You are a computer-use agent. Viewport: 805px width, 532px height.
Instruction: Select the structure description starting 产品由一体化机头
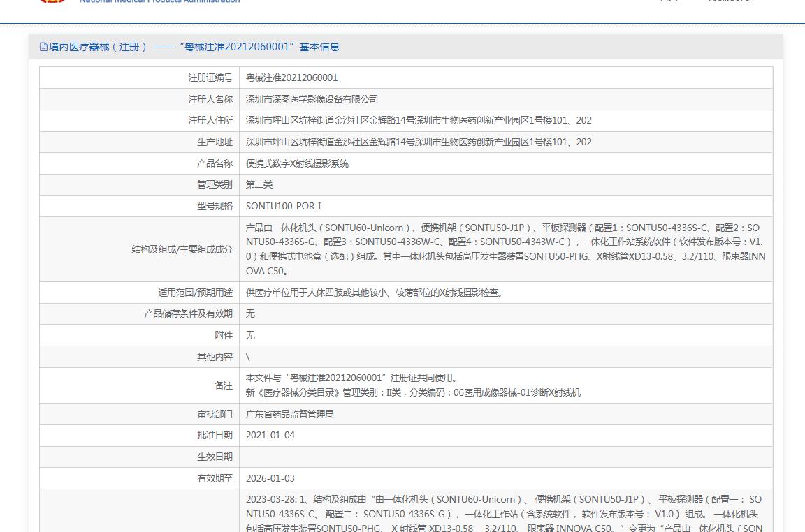[506, 249]
